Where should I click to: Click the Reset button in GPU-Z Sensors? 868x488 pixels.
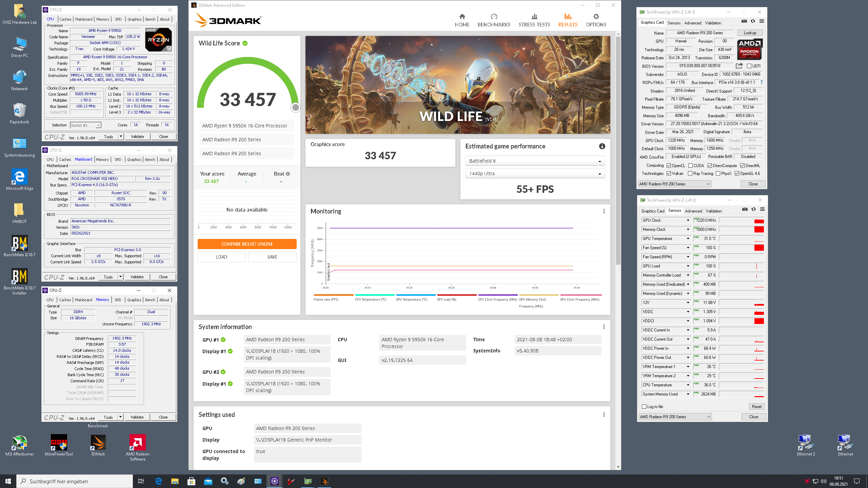coord(756,407)
